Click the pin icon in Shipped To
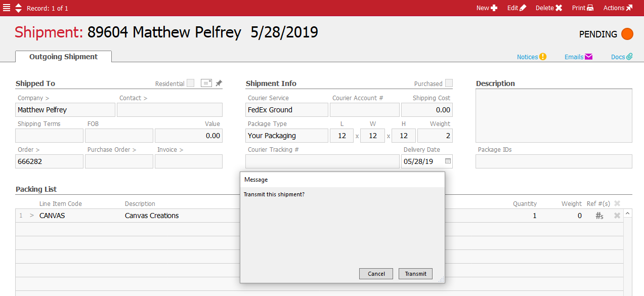This screenshot has width=644, height=296. pyautogui.click(x=219, y=83)
